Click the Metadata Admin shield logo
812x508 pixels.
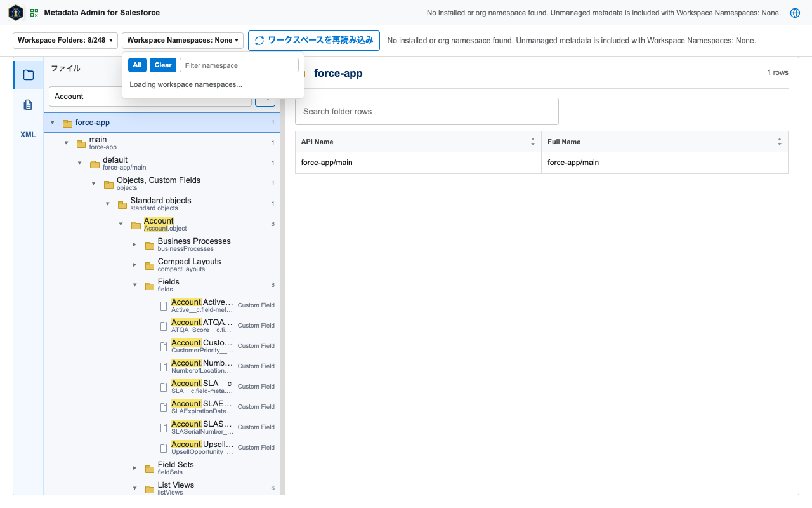point(16,13)
